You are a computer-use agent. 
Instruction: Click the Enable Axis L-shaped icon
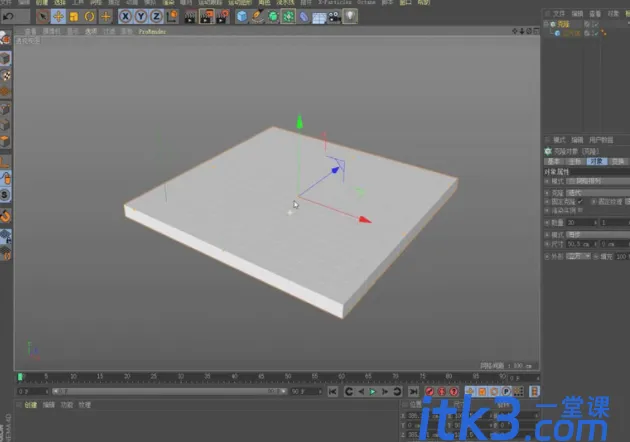[5, 162]
